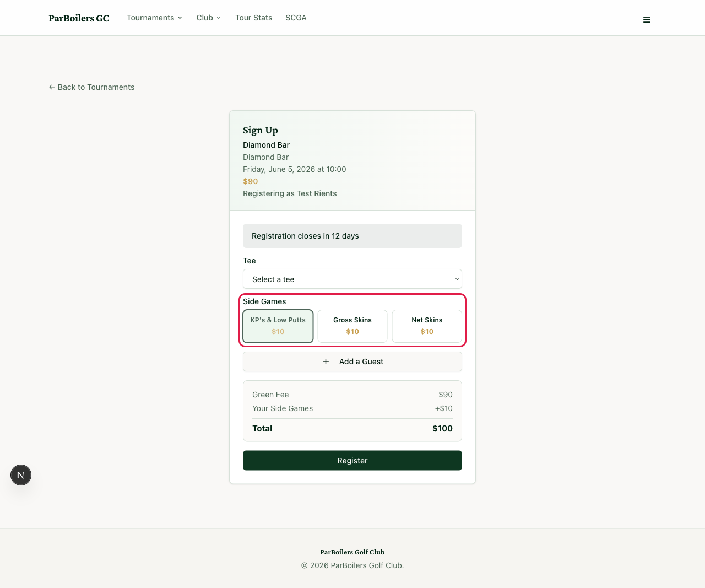Open the Select a tee dropdown
This screenshot has height=588, width=705.
click(x=352, y=279)
